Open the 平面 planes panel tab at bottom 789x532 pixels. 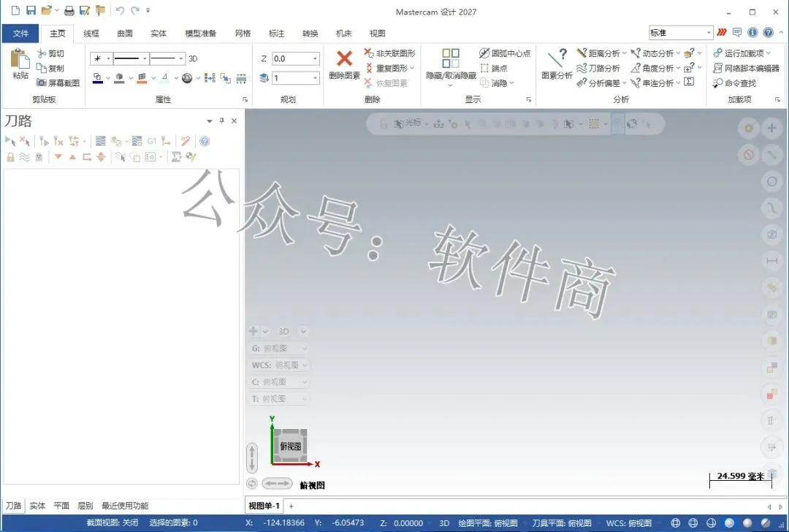61,506
